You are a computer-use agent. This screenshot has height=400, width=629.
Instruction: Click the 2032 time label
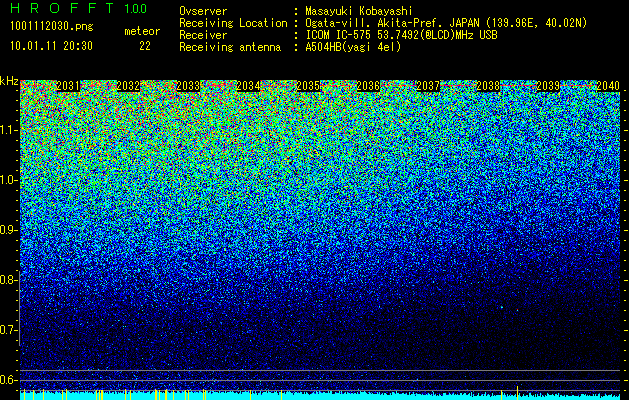tap(128, 86)
